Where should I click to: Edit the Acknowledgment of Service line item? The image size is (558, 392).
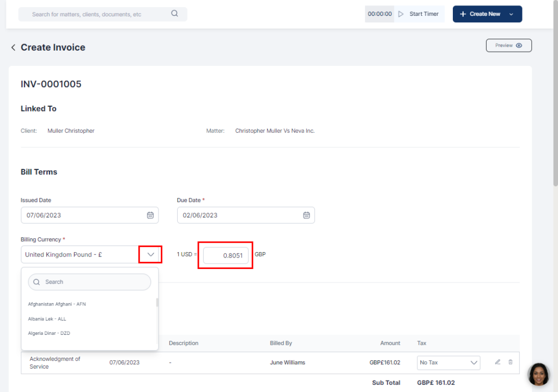click(498, 362)
